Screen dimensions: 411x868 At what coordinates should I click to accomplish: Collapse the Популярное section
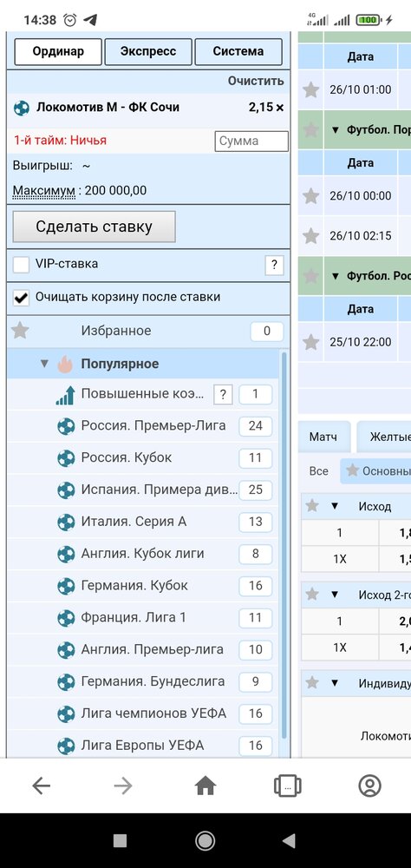click(x=45, y=365)
